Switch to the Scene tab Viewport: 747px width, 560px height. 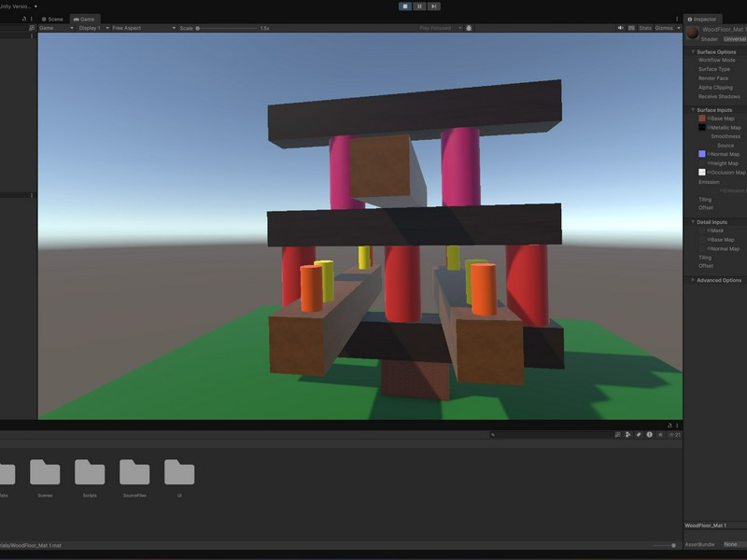coord(53,19)
